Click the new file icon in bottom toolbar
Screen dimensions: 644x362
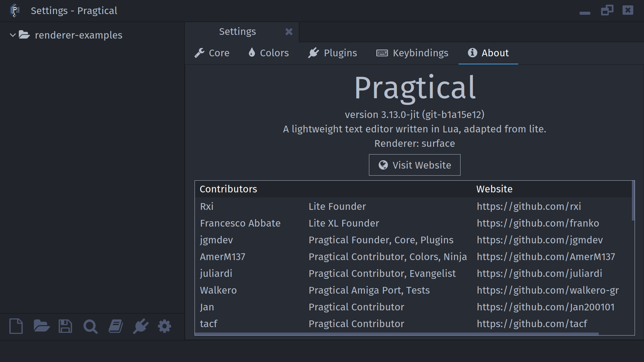(16, 326)
